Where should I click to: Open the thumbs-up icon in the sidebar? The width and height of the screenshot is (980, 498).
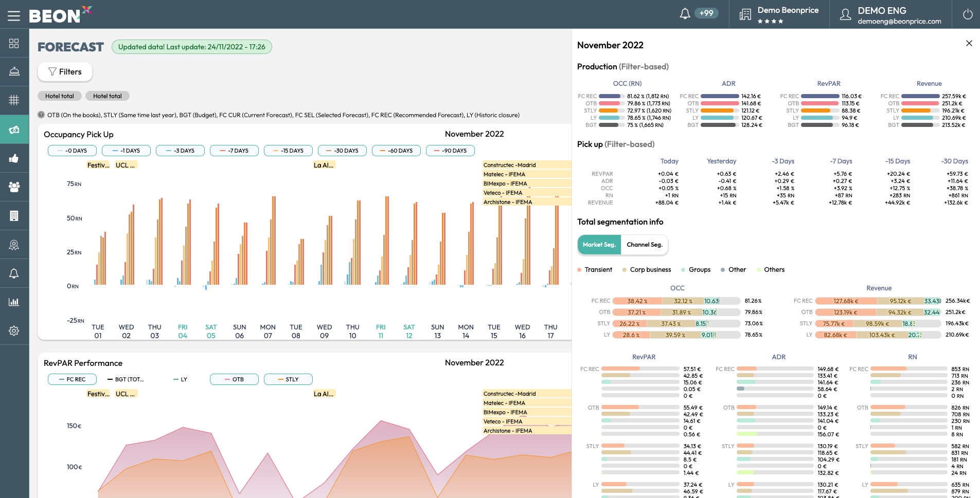tap(14, 158)
